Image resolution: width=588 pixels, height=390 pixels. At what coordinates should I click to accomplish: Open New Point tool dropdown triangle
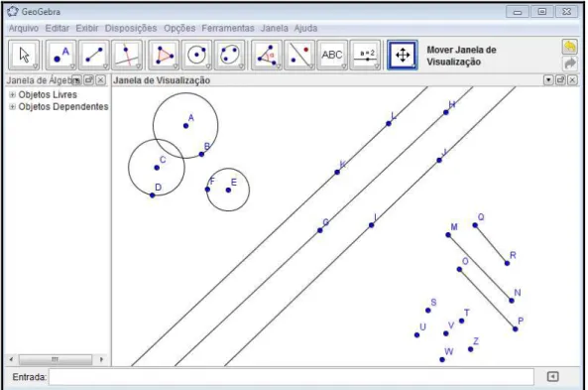point(72,66)
